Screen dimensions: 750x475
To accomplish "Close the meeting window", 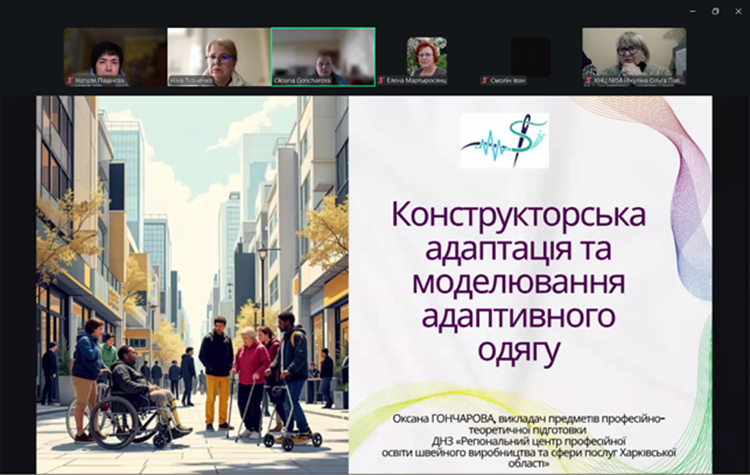I will 738,11.
